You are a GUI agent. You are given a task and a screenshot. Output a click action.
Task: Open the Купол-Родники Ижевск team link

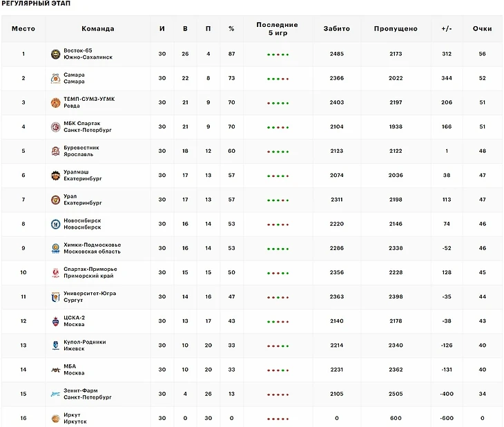click(x=85, y=345)
